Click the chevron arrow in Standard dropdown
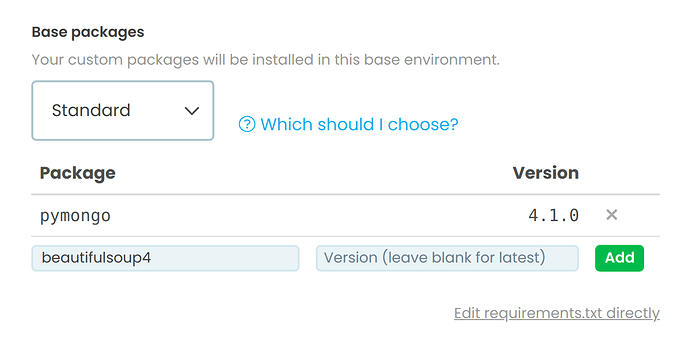 point(192,111)
